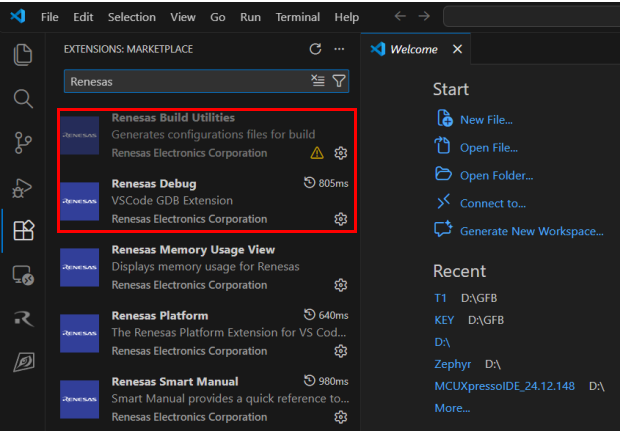
Task: Click the Renesas Smart Manual extension logo
Action: 80,399
